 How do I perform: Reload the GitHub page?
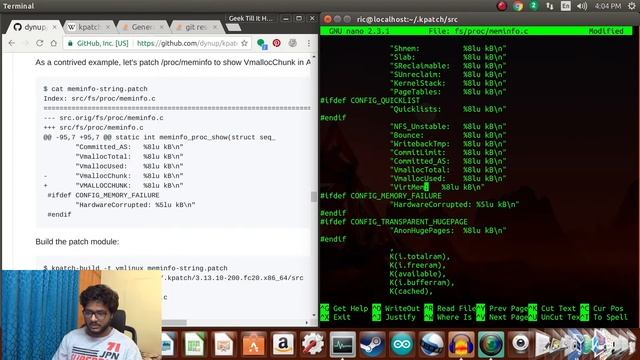point(40,43)
